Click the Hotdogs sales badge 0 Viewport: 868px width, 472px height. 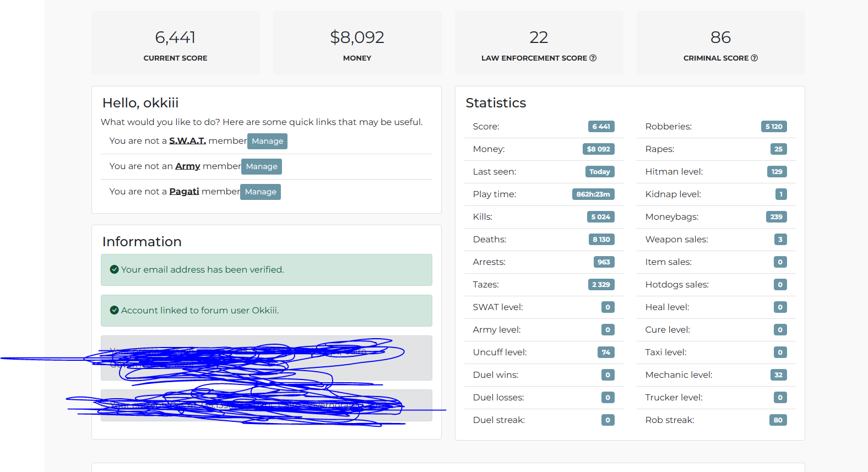click(780, 285)
